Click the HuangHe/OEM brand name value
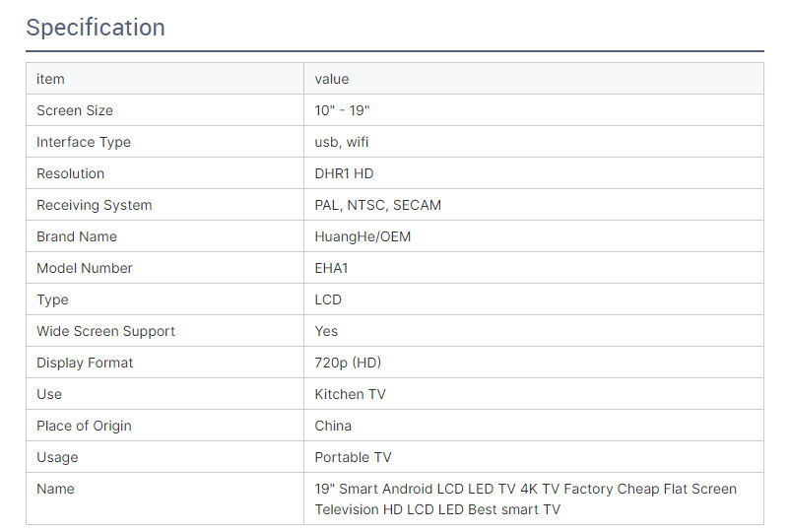790x532 pixels. (x=362, y=236)
